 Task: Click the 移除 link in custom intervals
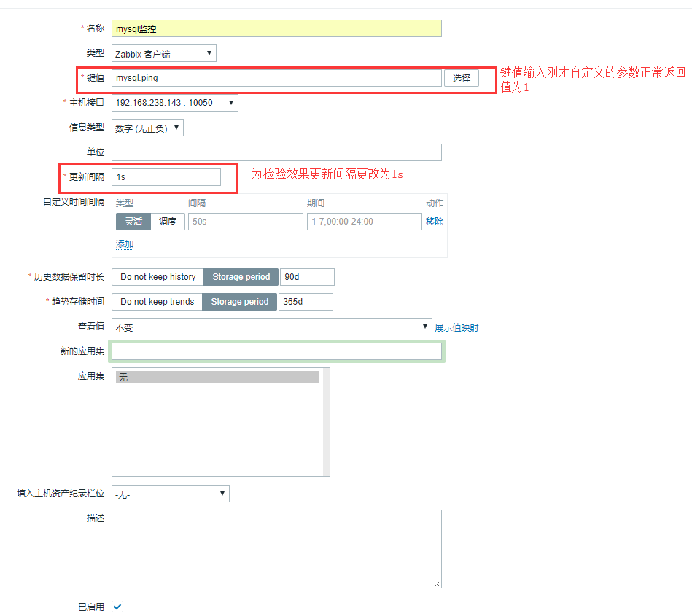pos(435,222)
